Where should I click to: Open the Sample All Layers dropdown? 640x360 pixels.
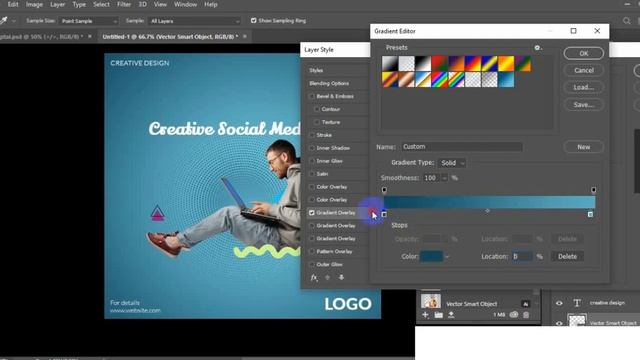pos(194,21)
